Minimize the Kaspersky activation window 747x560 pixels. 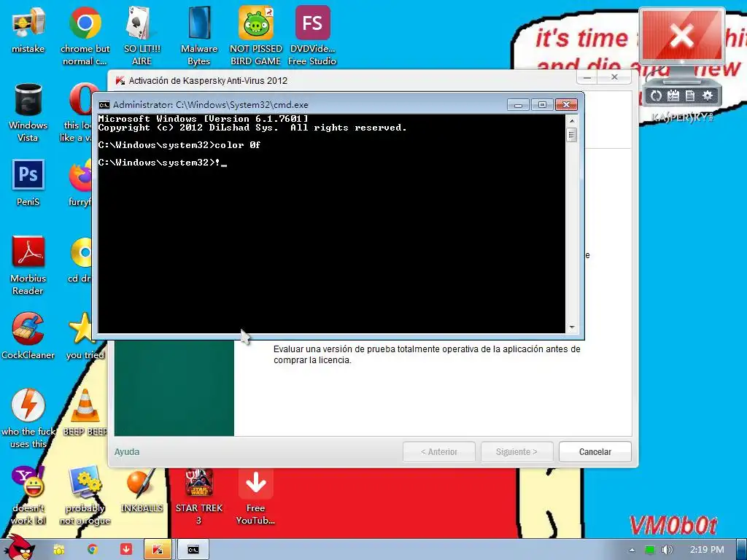point(588,77)
